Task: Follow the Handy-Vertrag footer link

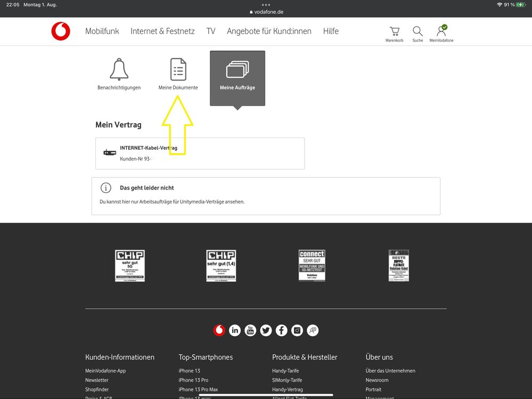Action: [x=288, y=389]
